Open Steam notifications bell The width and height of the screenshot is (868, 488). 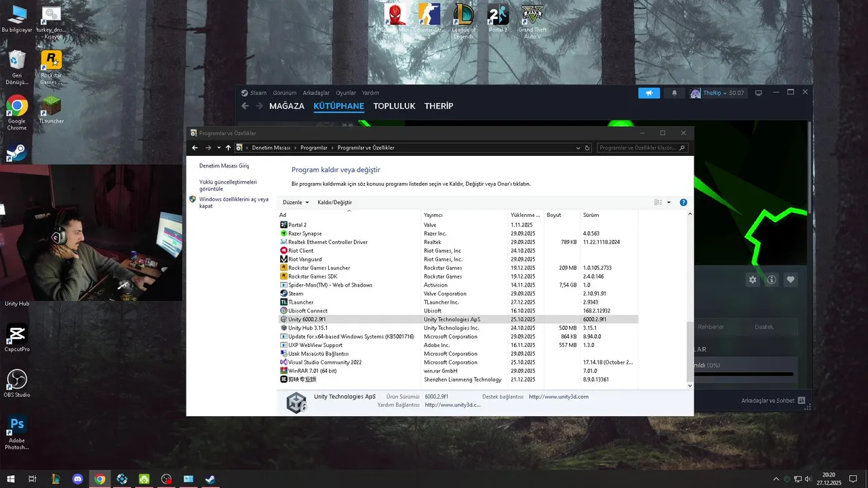coord(674,93)
